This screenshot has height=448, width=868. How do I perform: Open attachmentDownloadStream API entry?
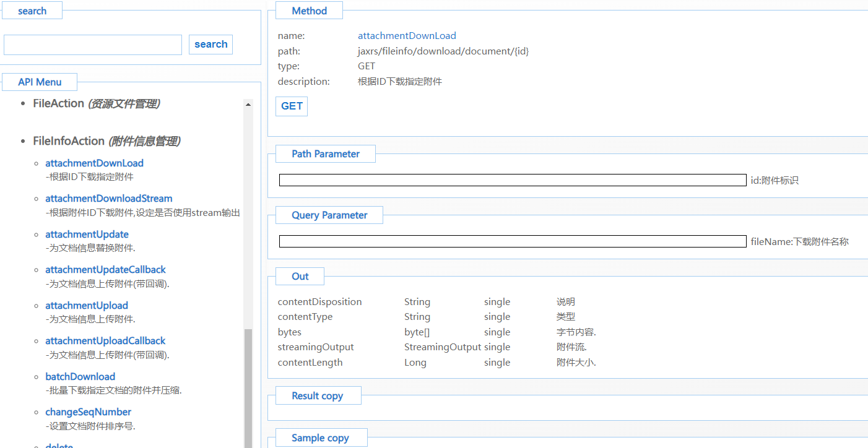(108, 199)
